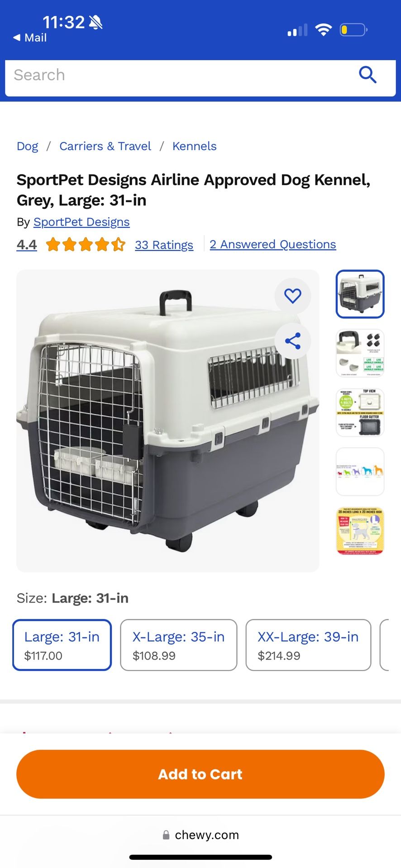Save item with the heart icon

click(293, 296)
